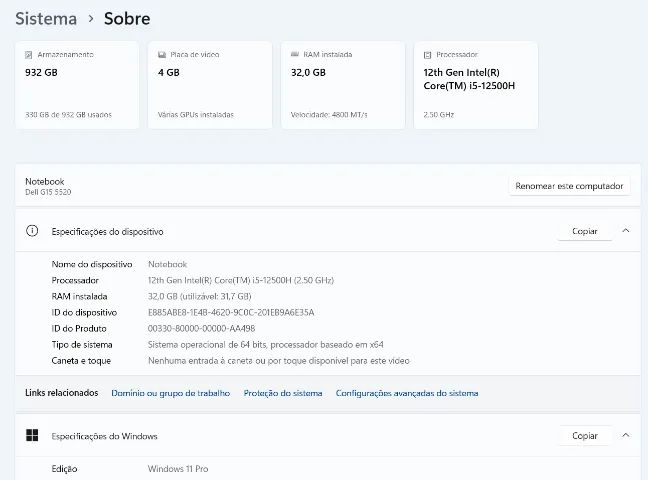Collapse Especificações do dispositivo section

pyautogui.click(x=626, y=231)
